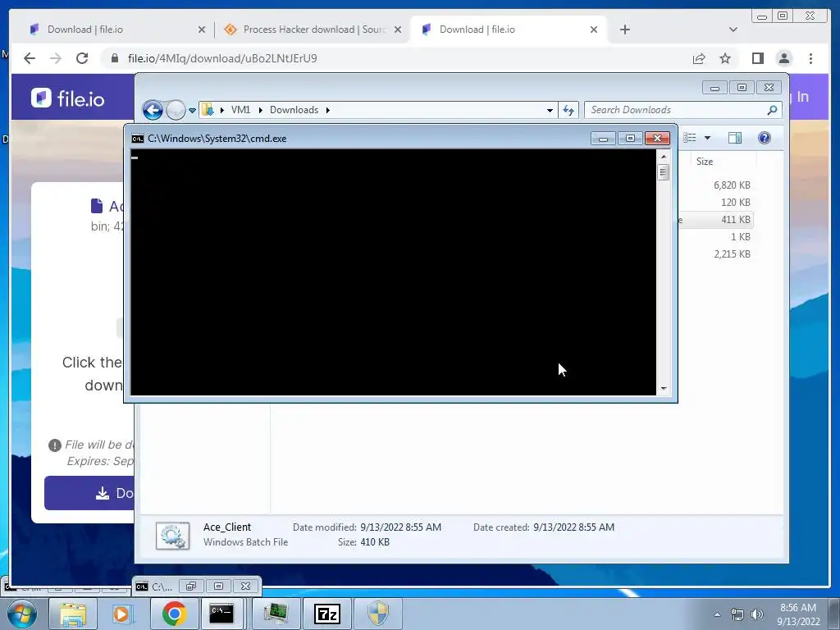Open Explorer recent locations dropdown
The image size is (840, 630).
click(192, 111)
